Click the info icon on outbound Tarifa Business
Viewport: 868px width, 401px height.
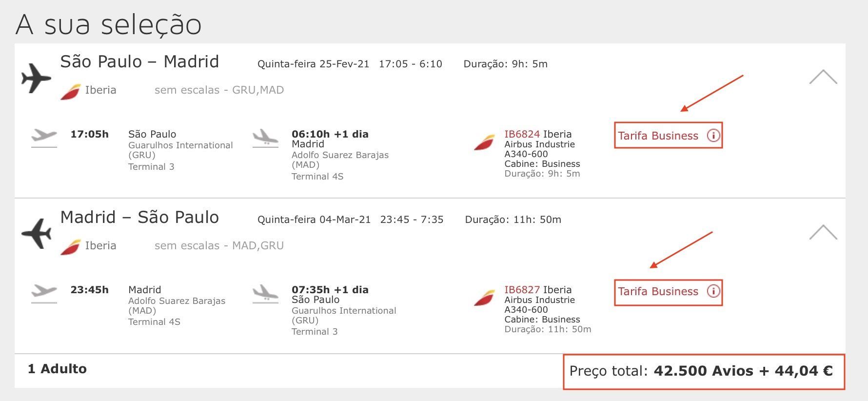(713, 136)
